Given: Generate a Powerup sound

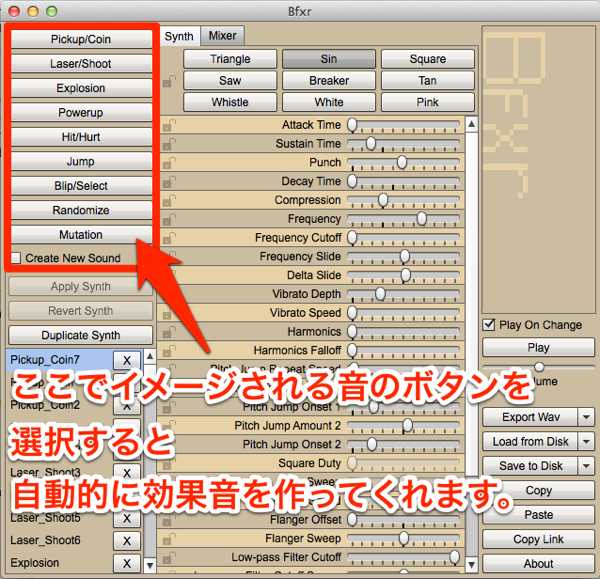Looking at the screenshot, I should click(x=81, y=113).
